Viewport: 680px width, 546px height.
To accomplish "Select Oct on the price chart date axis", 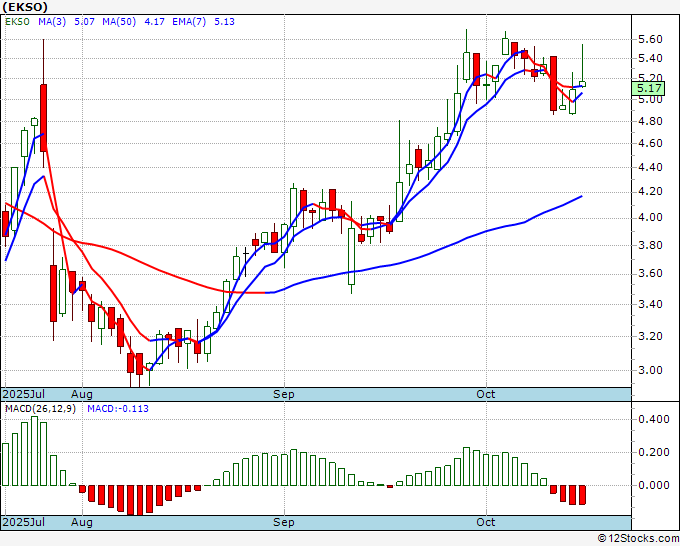I will pos(486,394).
